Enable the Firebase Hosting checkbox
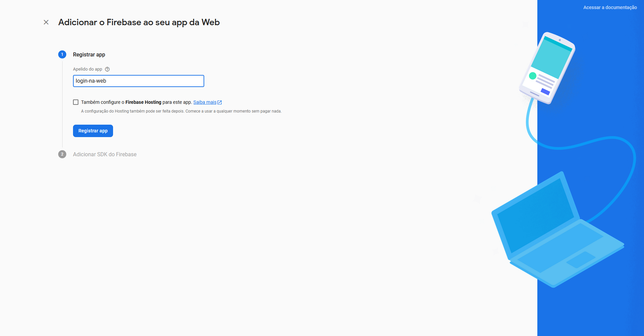Screen dimensions: 644x336 pyautogui.click(x=76, y=102)
